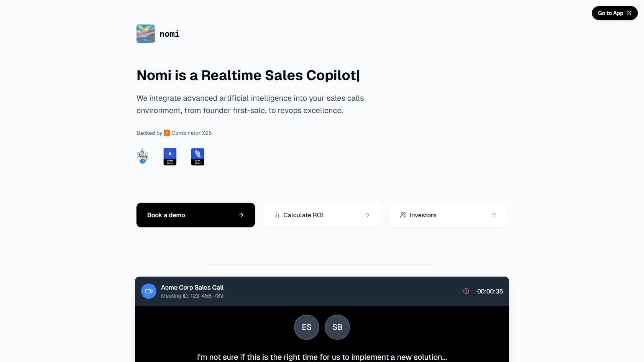Click the nomi brand name text
The width and height of the screenshot is (644, 362).
pos(169,34)
